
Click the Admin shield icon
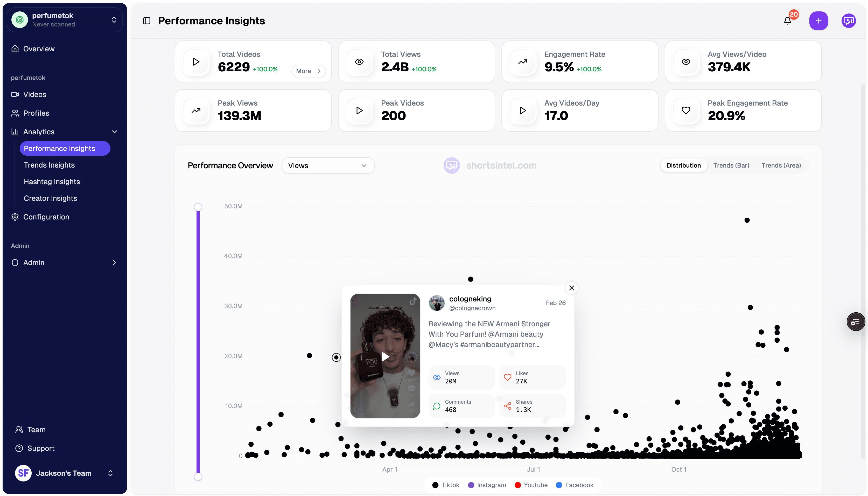coord(15,262)
